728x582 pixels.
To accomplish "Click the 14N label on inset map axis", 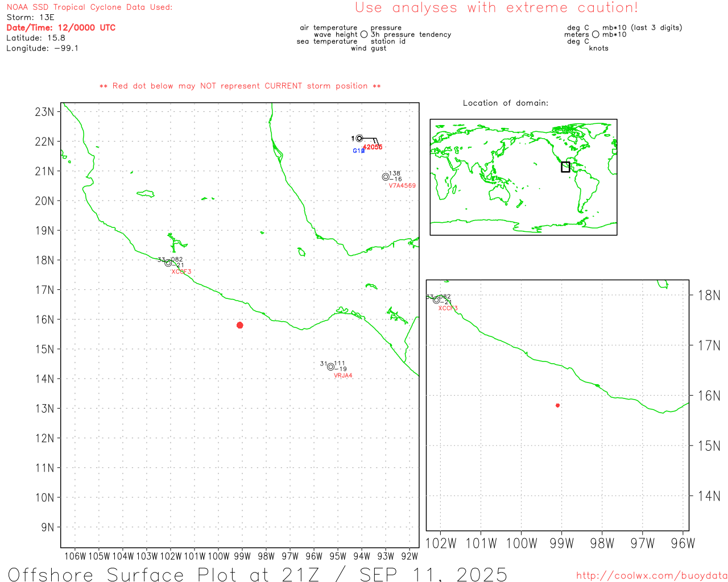I will pos(709,496).
